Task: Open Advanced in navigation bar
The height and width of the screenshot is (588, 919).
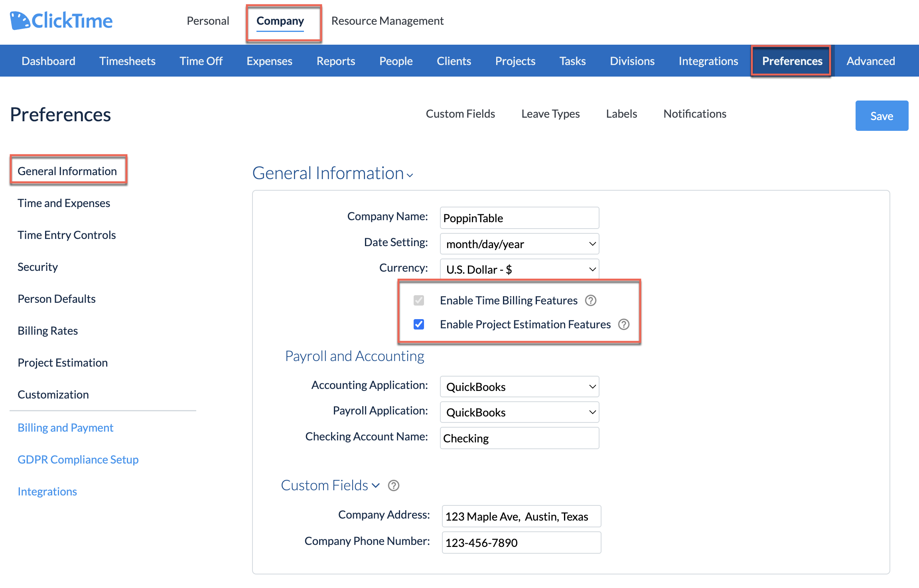Action: tap(871, 61)
